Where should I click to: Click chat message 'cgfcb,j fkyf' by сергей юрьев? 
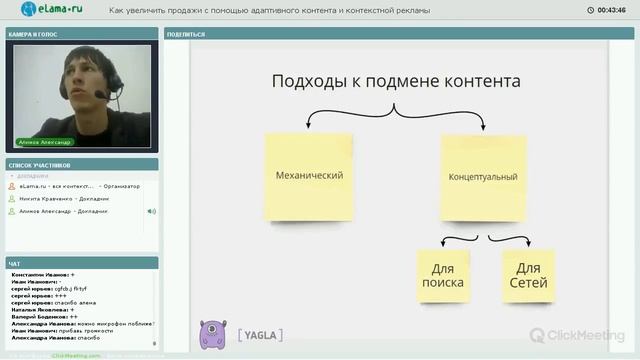(x=49, y=289)
